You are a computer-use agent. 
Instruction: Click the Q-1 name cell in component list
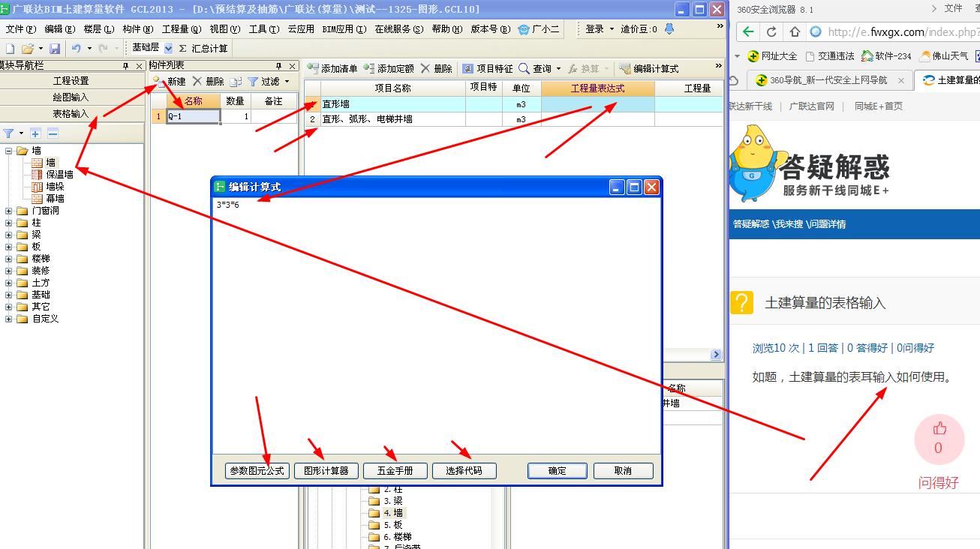point(193,116)
